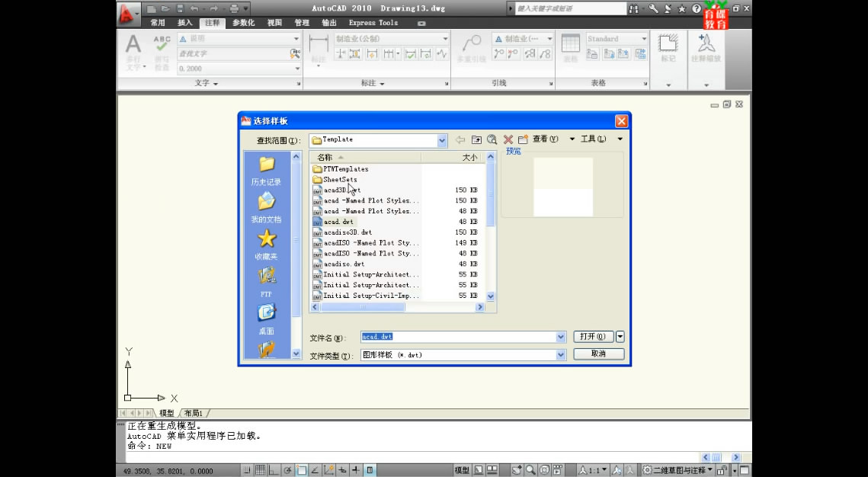Click the help question mark icon
Screen dimensions: 868x477
697,8
